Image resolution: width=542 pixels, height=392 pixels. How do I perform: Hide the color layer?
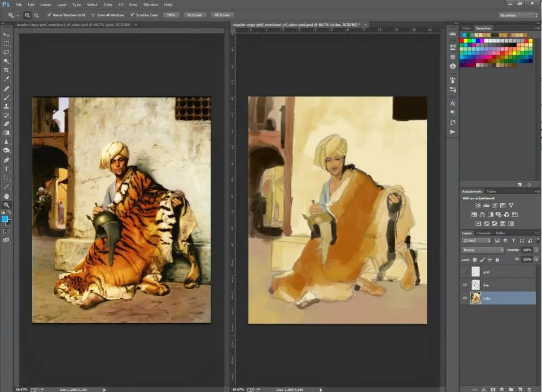point(465,298)
